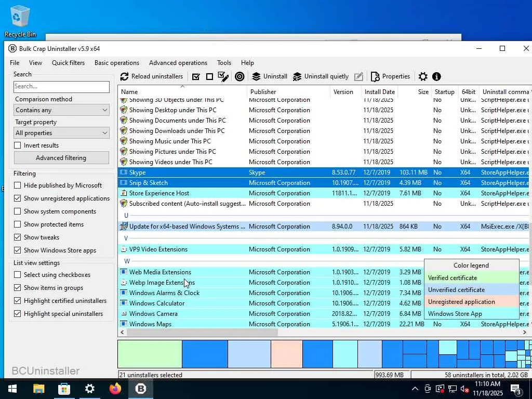Open settings via toolbar gear icon

point(423,77)
